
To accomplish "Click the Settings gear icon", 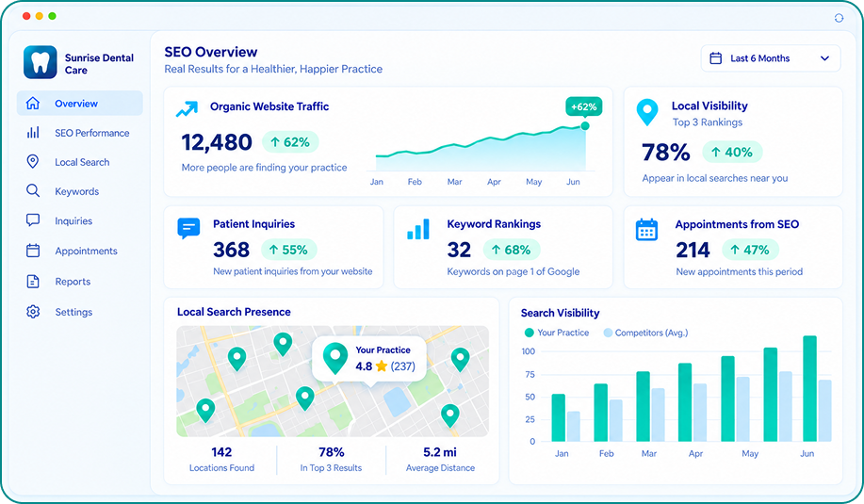I will (33, 311).
